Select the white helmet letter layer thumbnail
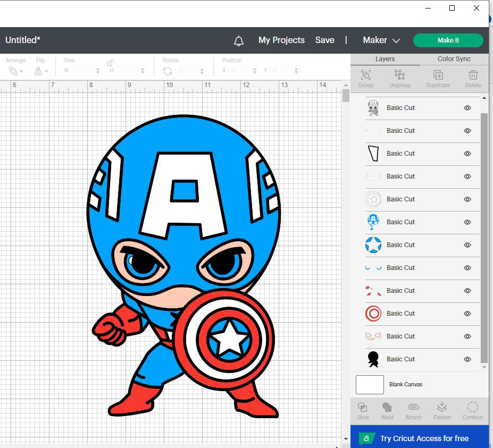The image size is (493, 448). coord(373,176)
